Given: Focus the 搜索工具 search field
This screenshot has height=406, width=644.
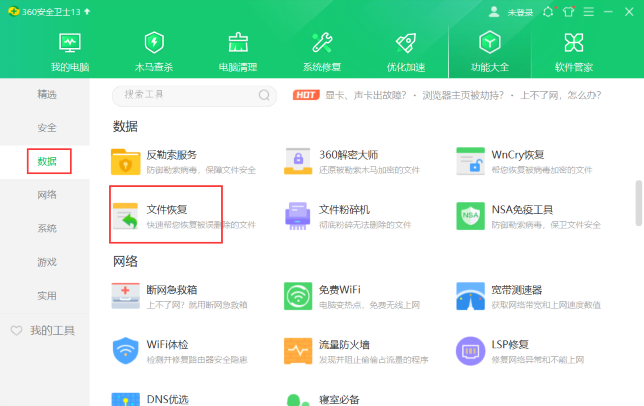Looking at the screenshot, I should point(194,95).
